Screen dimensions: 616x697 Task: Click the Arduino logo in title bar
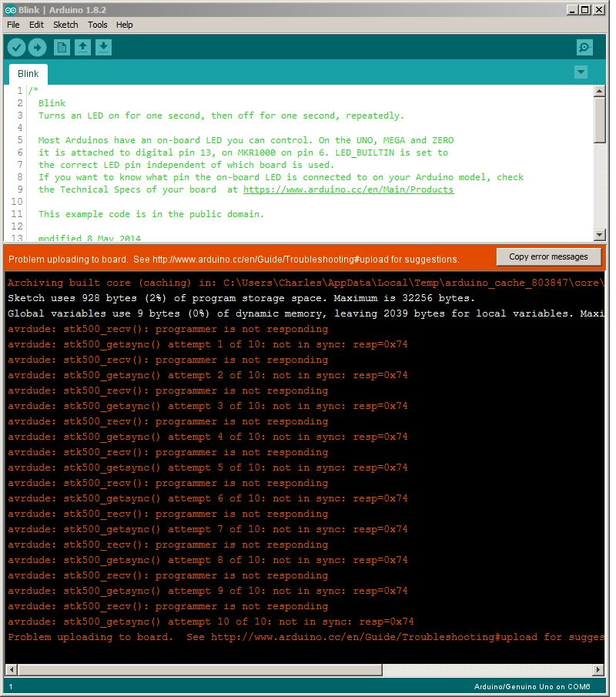[10, 10]
